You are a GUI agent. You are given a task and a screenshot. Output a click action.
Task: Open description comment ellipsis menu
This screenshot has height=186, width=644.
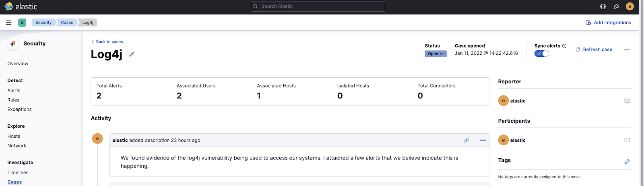point(483,140)
